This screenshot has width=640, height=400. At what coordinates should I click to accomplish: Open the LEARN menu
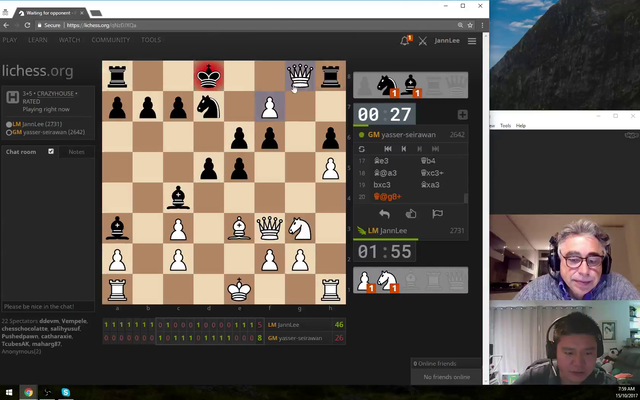pos(38,40)
